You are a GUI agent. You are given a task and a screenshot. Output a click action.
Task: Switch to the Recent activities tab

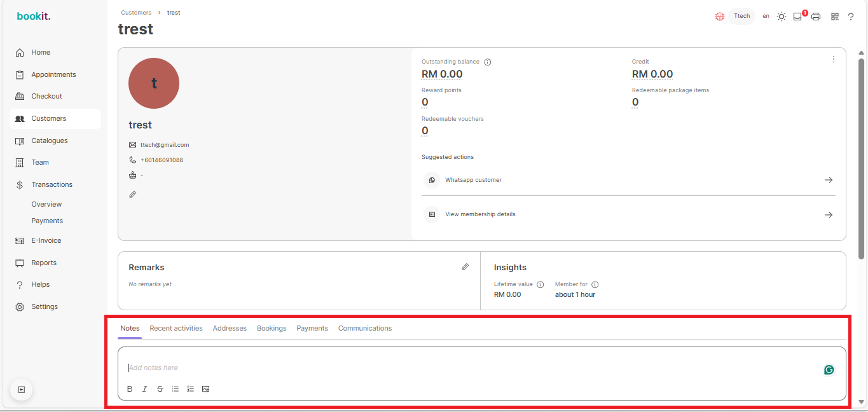[x=176, y=328]
